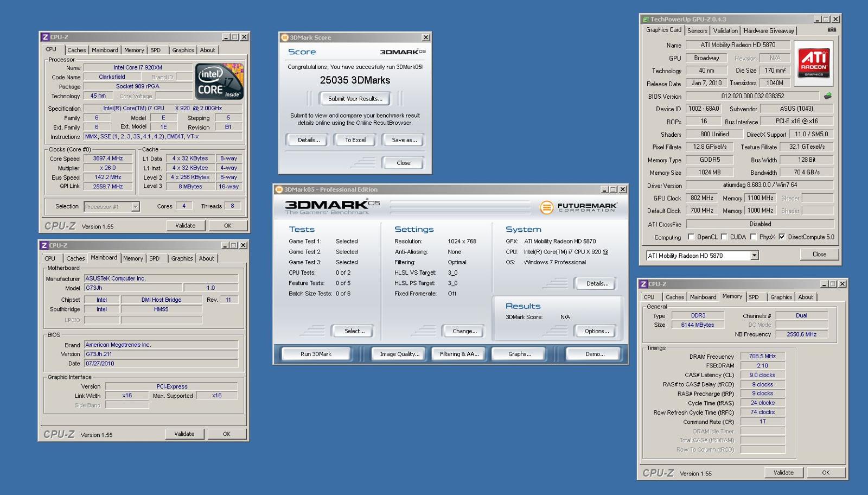The height and width of the screenshot is (495, 868).
Task: Click the CPU-Z title icon of top-left window
Action: pyautogui.click(x=45, y=37)
